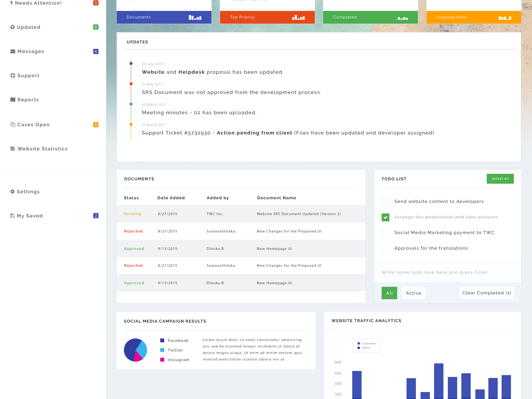The image size is (532, 399).
Task: Click Clear Completed (1) button
Action: (487, 293)
